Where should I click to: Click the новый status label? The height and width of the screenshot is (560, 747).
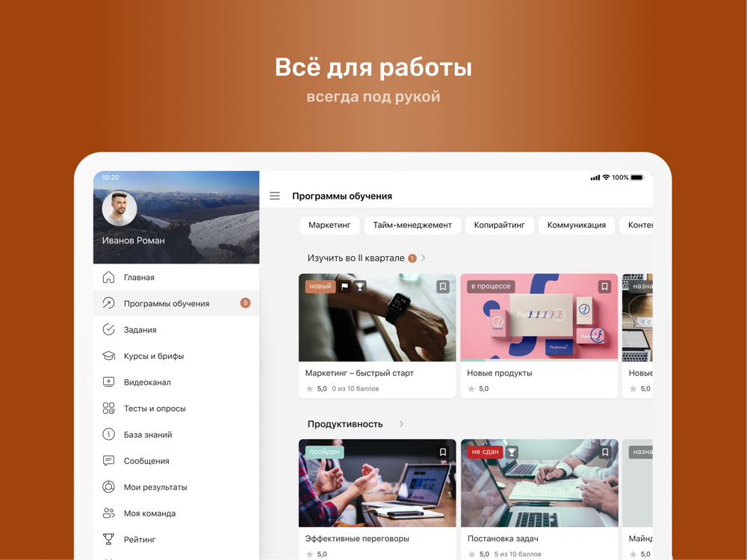(x=320, y=286)
